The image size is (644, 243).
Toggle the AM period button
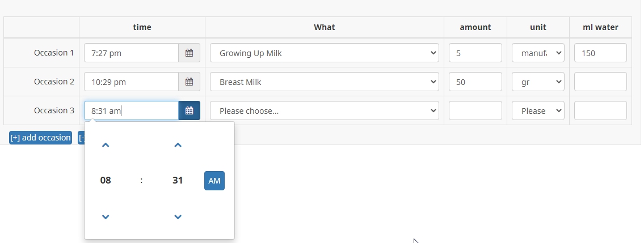tap(214, 181)
